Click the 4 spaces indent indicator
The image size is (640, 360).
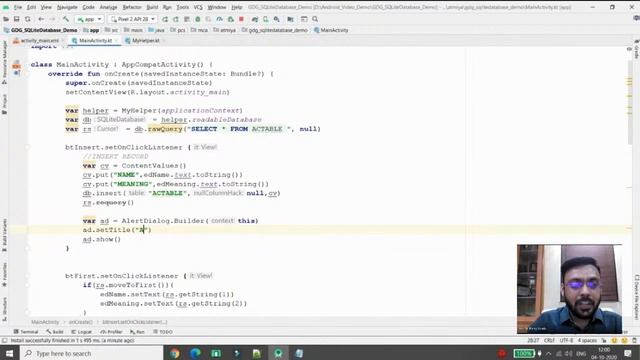click(x=587, y=340)
